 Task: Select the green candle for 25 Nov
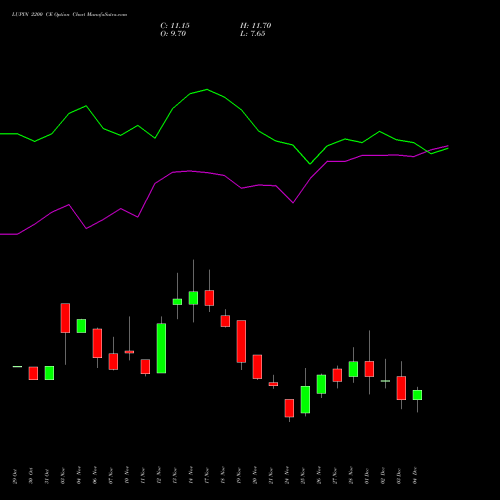coord(305,400)
